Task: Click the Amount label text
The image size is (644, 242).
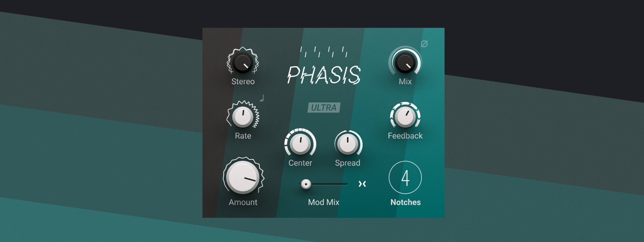Action: tap(243, 202)
